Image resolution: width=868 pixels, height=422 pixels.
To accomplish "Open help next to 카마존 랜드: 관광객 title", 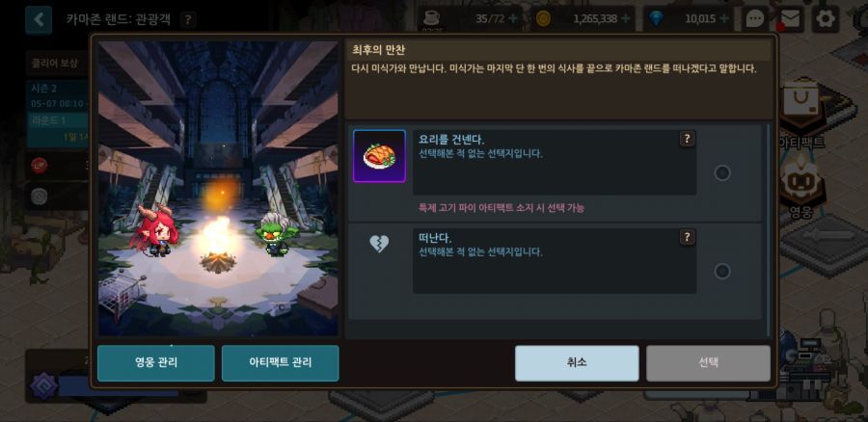I will 188,20.
